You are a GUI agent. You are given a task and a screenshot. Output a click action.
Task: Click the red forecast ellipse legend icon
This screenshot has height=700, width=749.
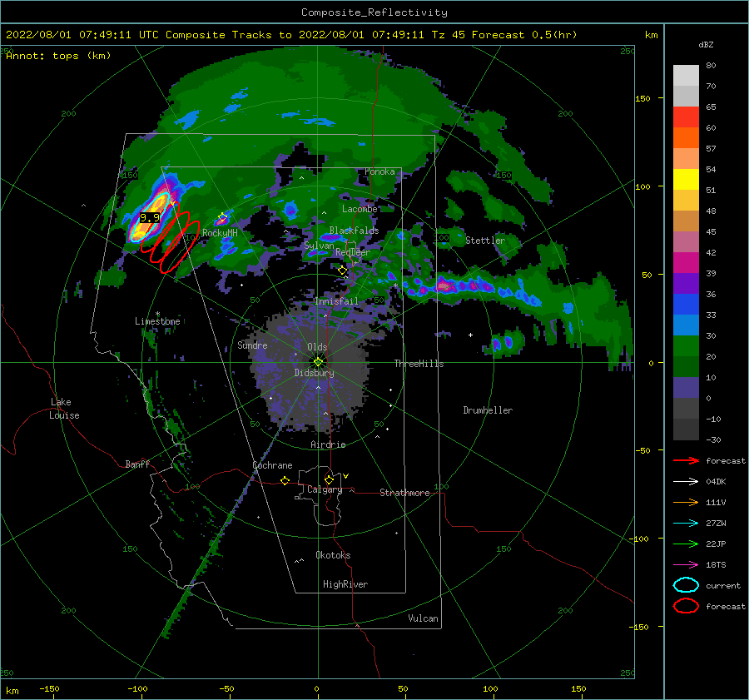pyautogui.click(x=686, y=606)
